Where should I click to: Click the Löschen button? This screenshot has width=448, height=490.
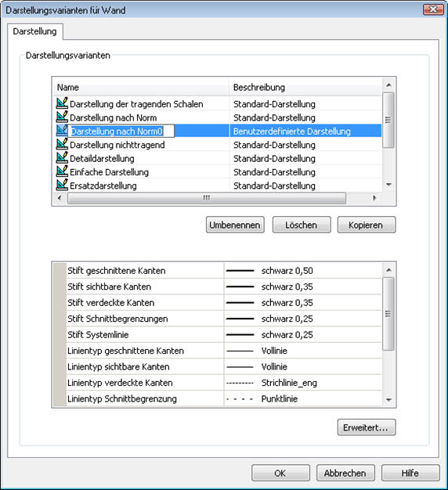[302, 225]
